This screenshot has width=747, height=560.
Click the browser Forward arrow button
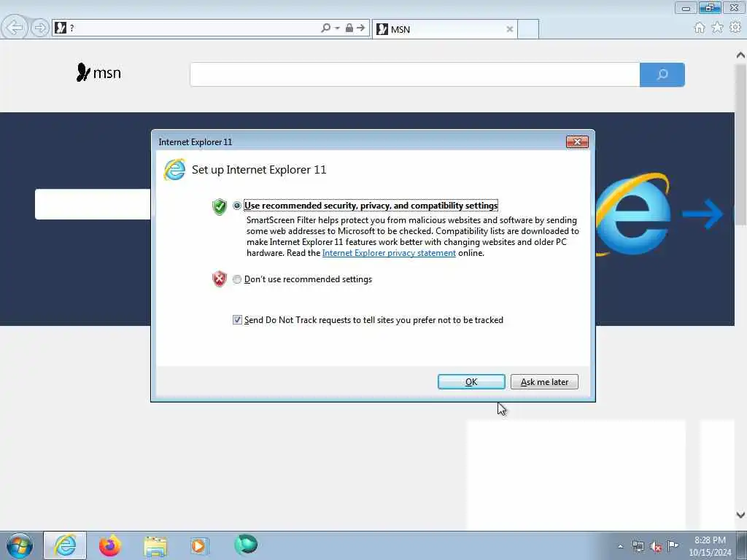coord(40,28)
